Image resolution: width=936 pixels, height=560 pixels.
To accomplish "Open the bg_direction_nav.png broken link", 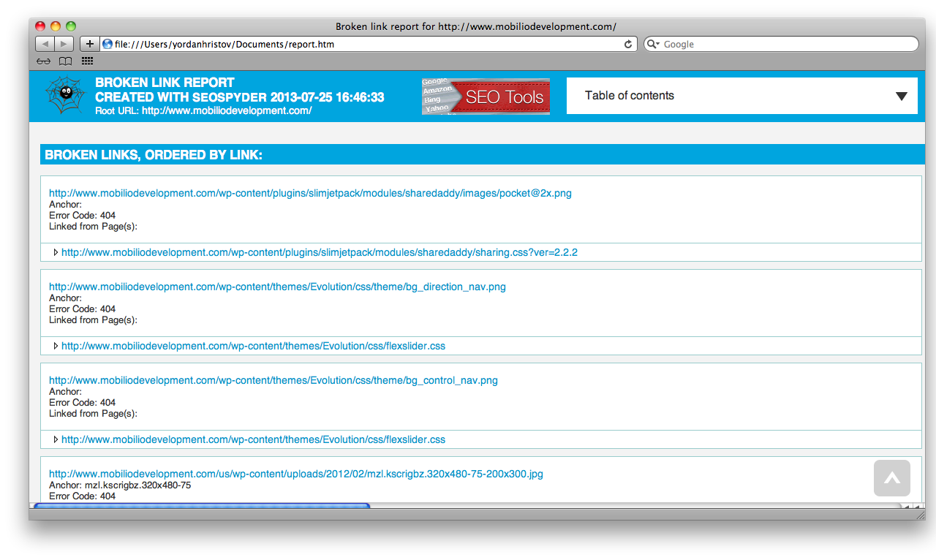I will [x=277, y=287].
